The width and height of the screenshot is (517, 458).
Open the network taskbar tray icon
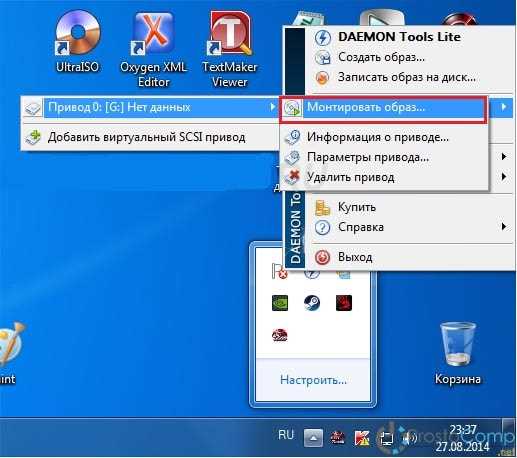tap(386, 438)
